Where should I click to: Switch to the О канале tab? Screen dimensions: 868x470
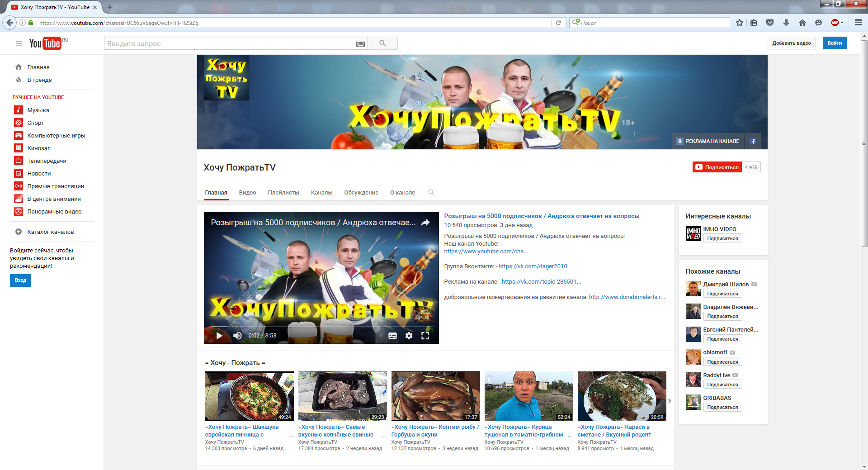(402, 192)
